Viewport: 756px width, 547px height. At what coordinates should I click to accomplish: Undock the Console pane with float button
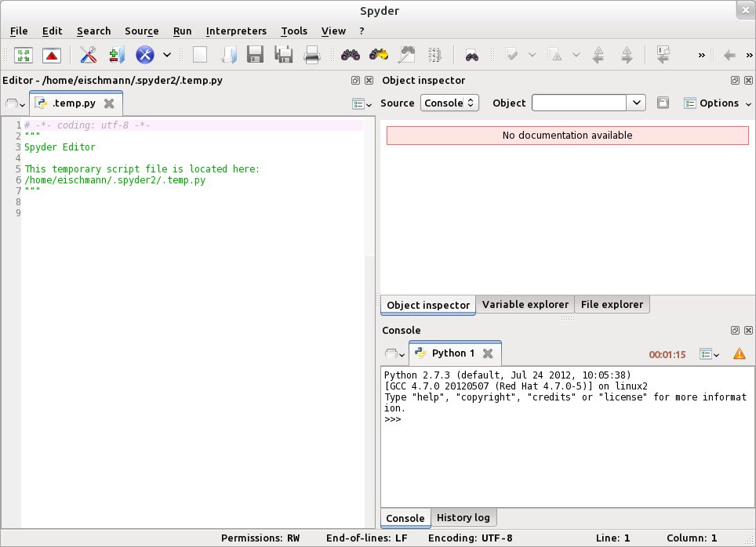click(735, 331)
